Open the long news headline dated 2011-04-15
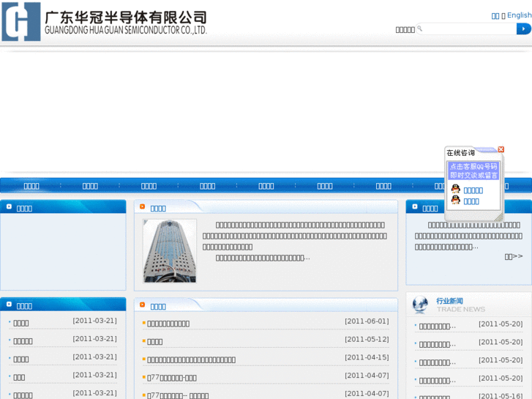Image resolution: width=532 pixels, height=399 pixels. (x=191, y=359)
